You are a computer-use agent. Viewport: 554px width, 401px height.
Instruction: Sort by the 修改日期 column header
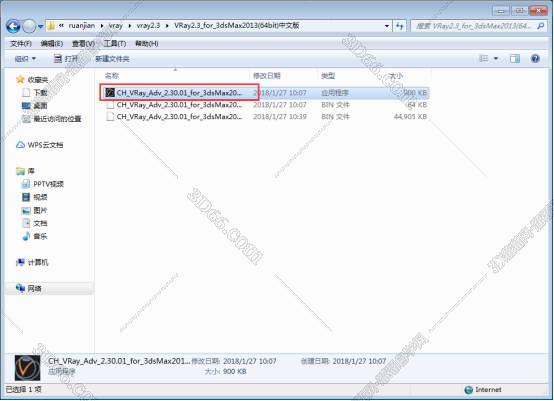pos(267,76)
